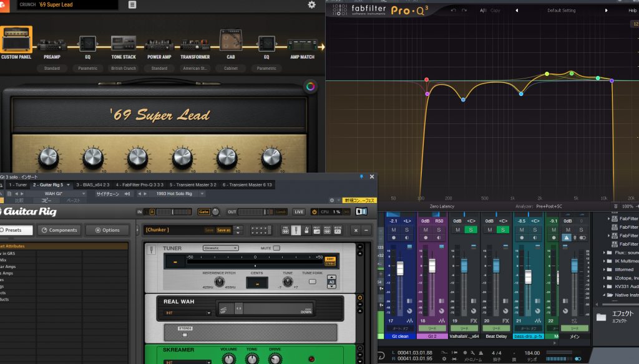
Task: Toggle the Guitar Rig noise Gate
Action: 203,212
